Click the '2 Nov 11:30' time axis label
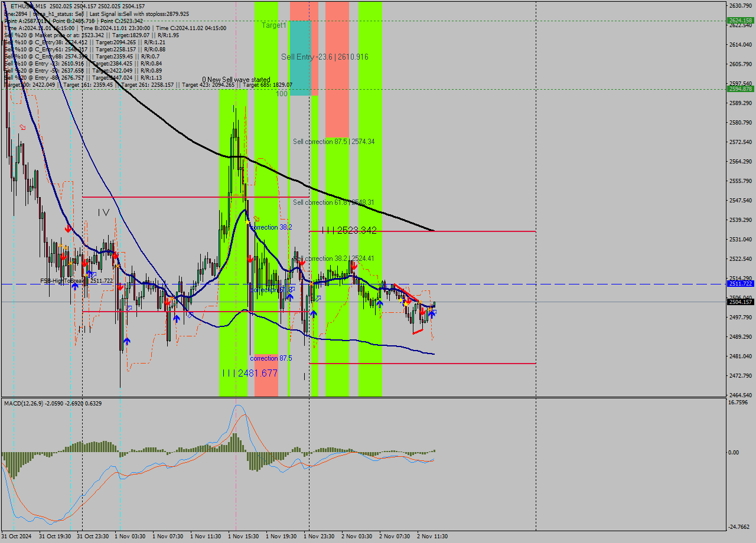 click(432, 537)
